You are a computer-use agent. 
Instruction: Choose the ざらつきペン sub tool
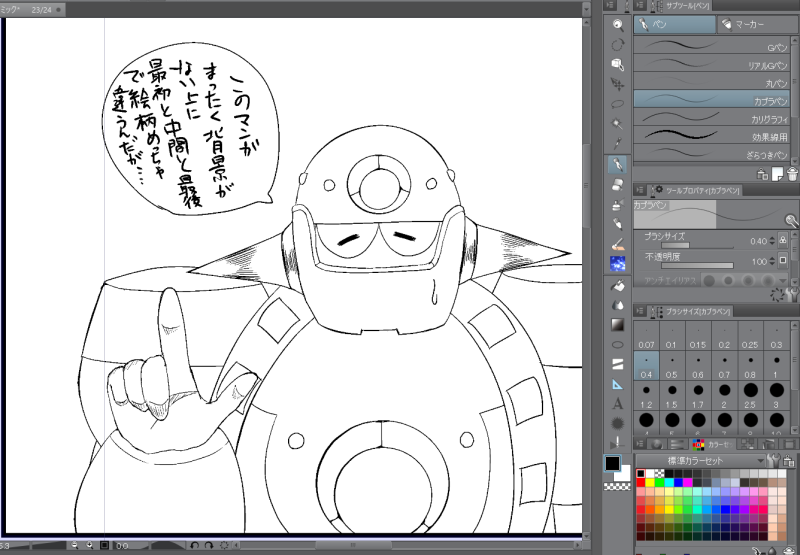712,153
